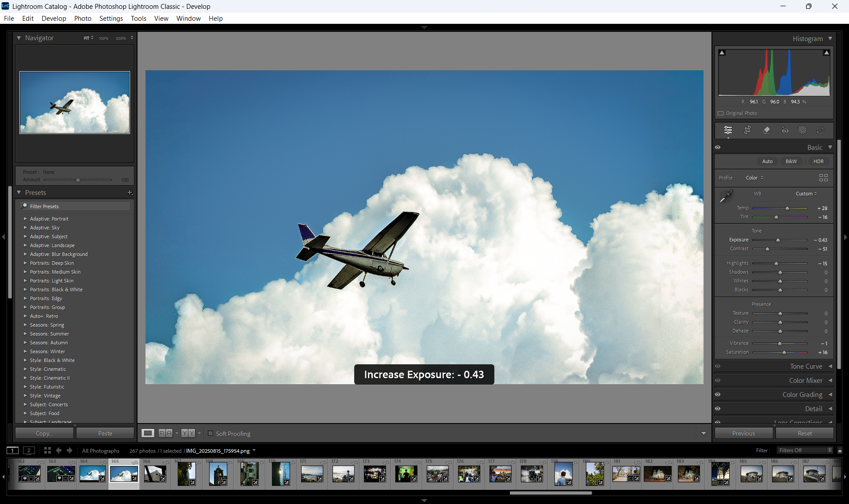Open the Settings menu
Screen dimensions: 849x504
point(111,19)
